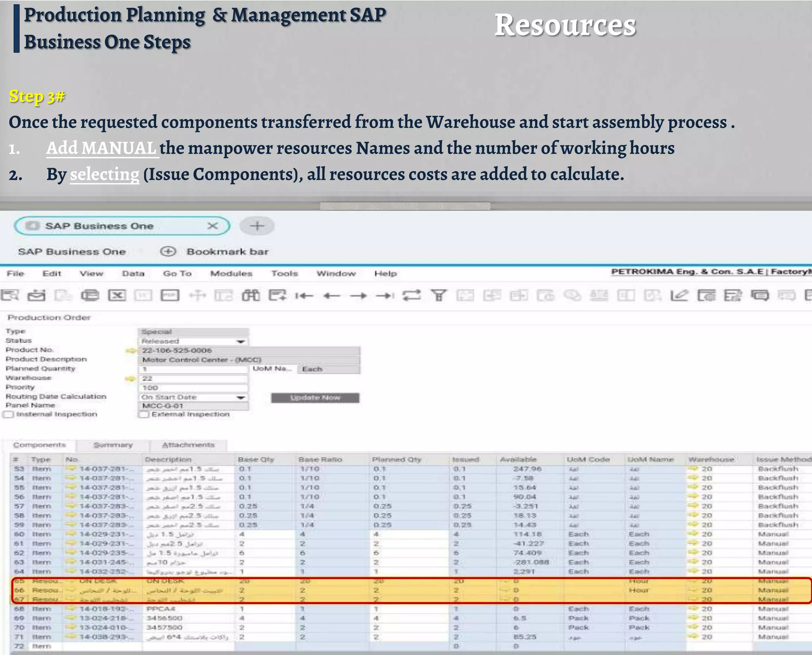Click the Product No. field 22-106-525-0006
Screen dimensions: 812x655
click(249, 350)
